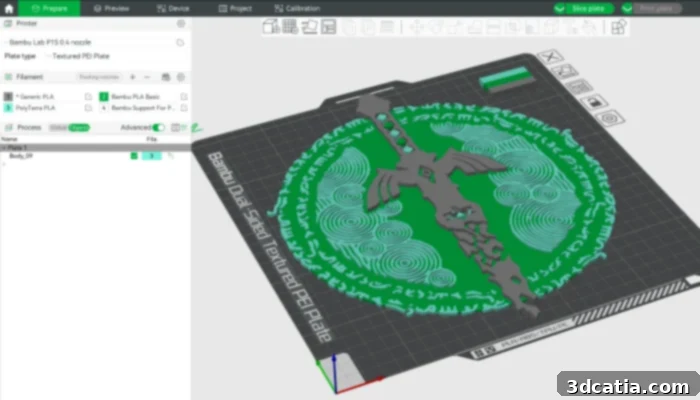The width and height of the screenshot is (700, 400).
Task: Go to the Home screen icon
Action: (9, 8)
